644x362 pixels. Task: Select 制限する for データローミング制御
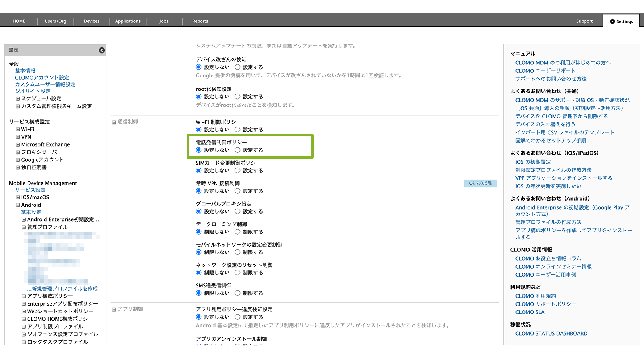[x=238, y=232]
